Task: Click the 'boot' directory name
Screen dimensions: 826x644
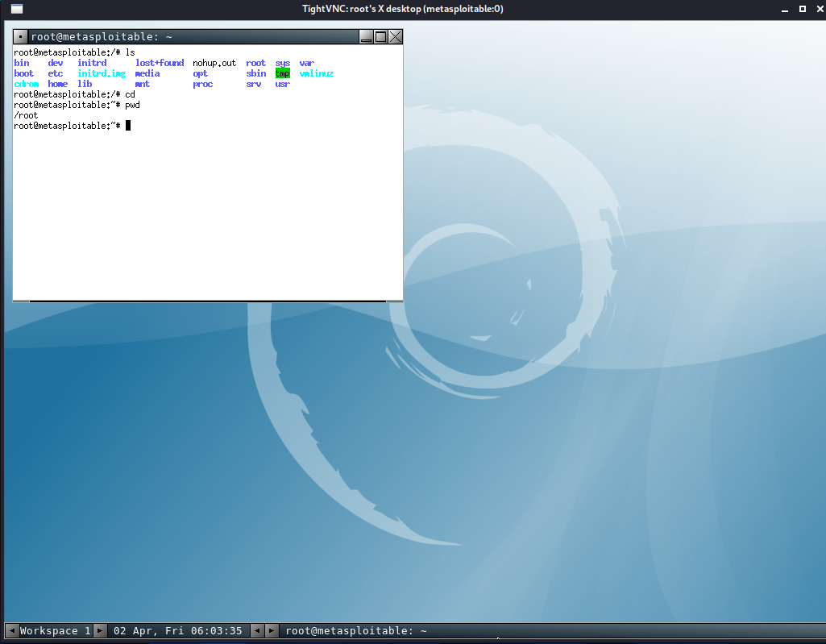Action: (23, 73)
